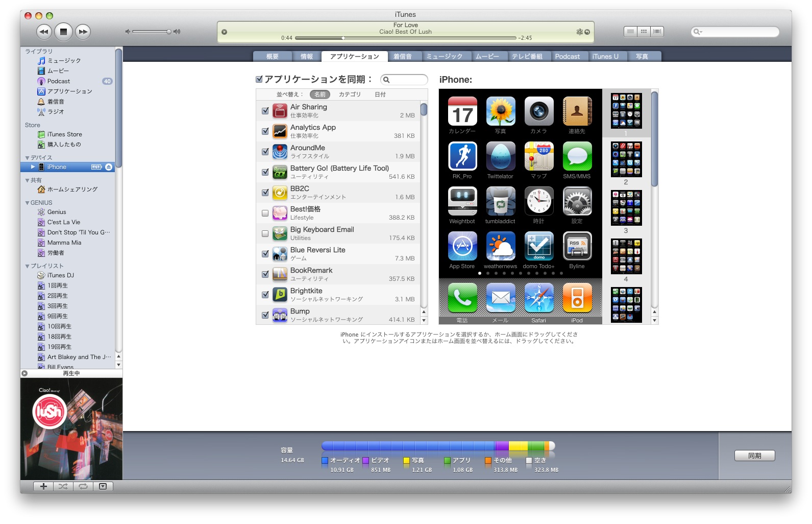Select the App Store icon

point(462,246)
